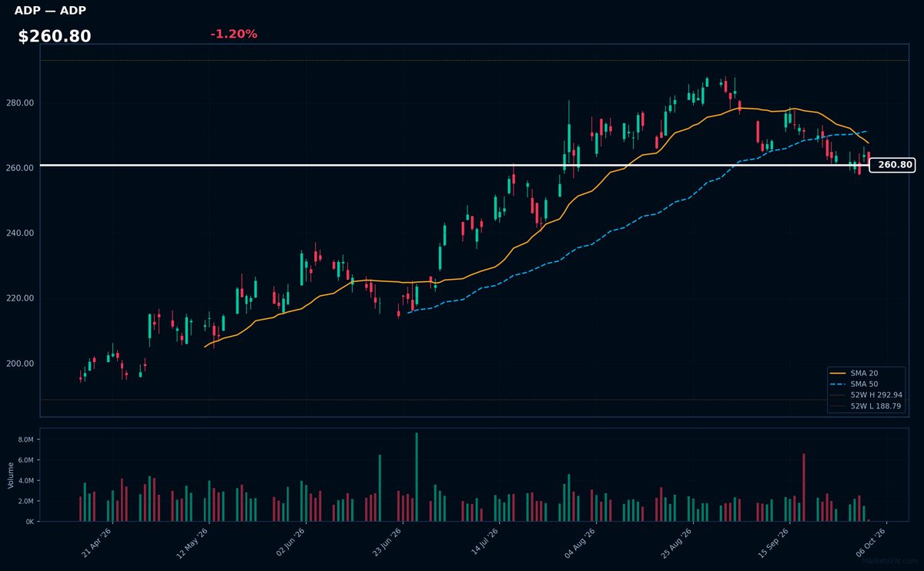Click the Volume axis title
The width and height of the screenshot is (924, 571).
[11, 475]
